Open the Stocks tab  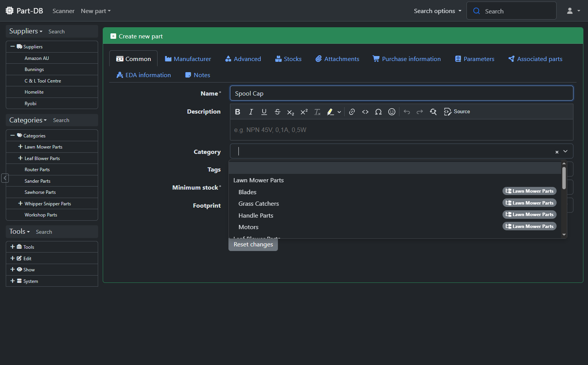288,59
